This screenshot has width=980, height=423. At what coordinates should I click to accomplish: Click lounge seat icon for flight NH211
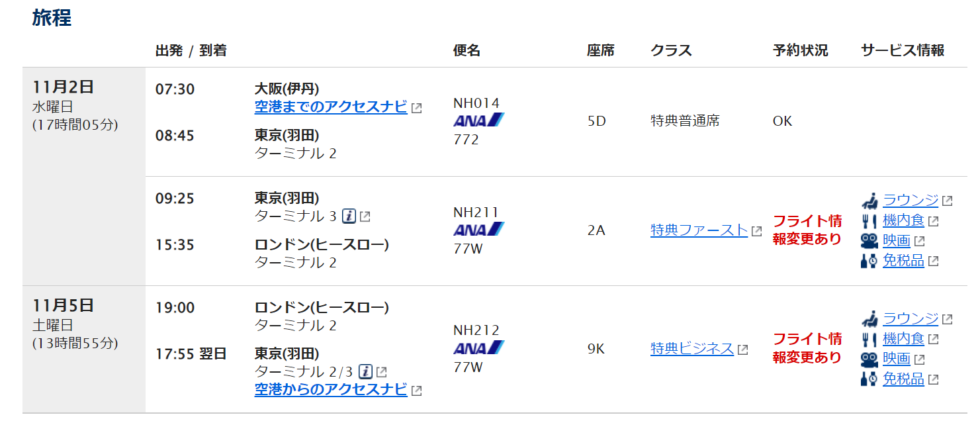tap(869, 201)
